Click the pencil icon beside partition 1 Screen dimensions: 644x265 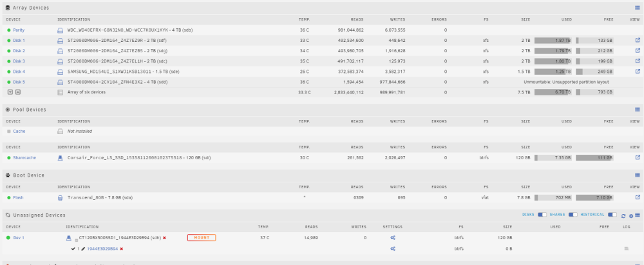click(83, 249)
